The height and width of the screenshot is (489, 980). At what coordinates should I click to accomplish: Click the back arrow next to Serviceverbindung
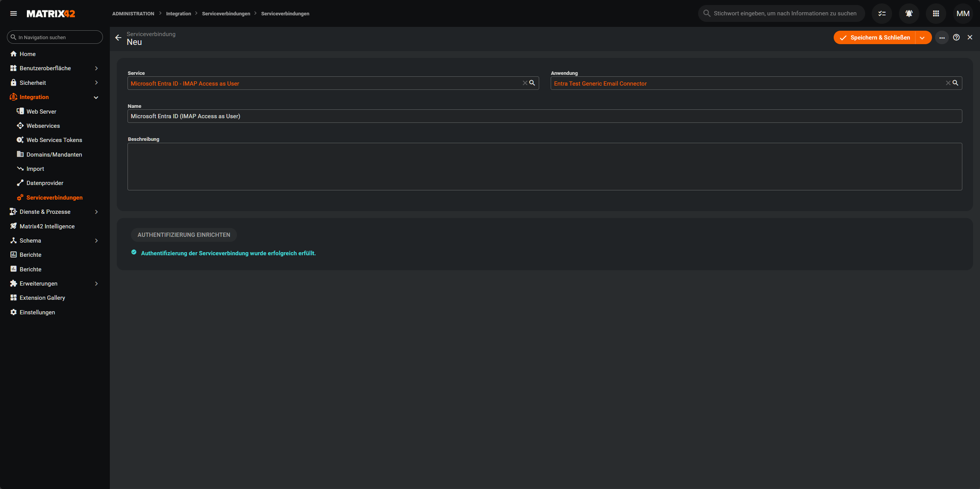point(118,38)
